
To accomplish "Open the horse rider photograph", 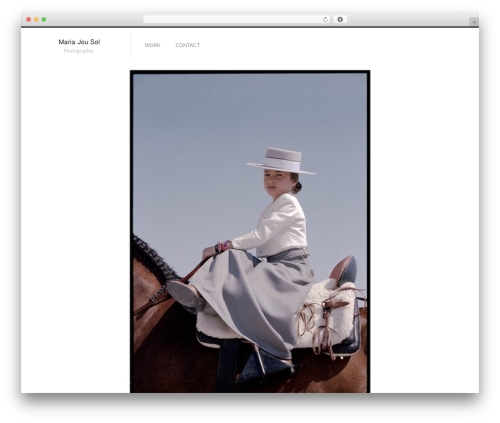I will (x=250, y=231).
